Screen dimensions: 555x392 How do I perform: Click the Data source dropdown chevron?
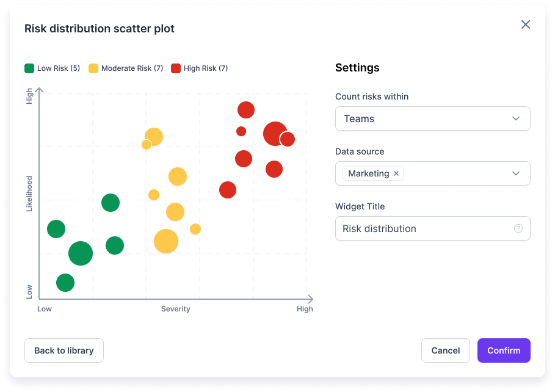(515, 173)
